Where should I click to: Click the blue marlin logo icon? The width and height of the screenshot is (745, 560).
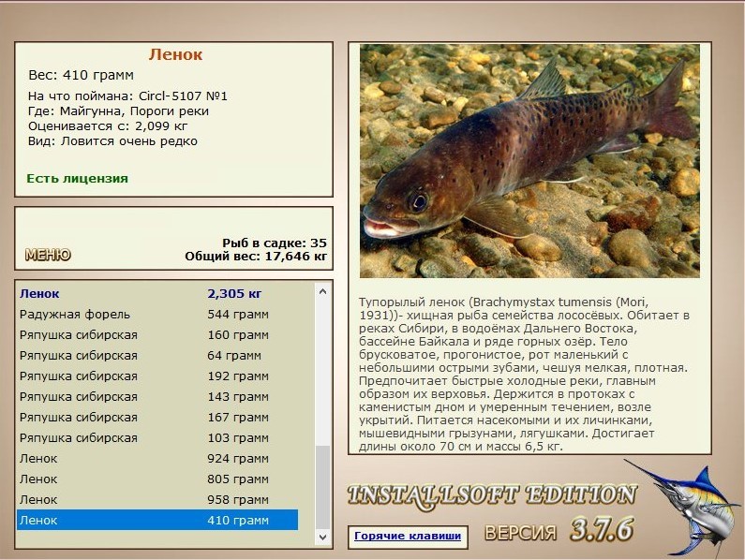682,508
